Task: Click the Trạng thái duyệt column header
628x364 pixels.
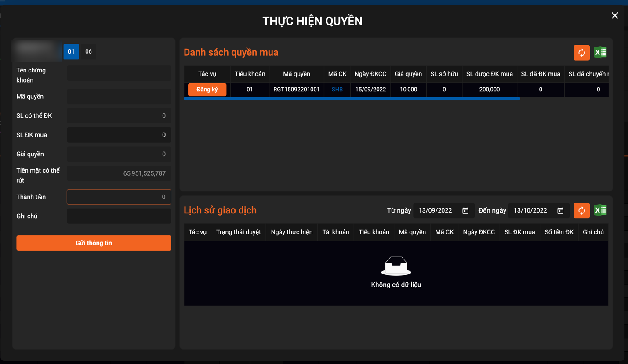Action: [x=238, y=232]
